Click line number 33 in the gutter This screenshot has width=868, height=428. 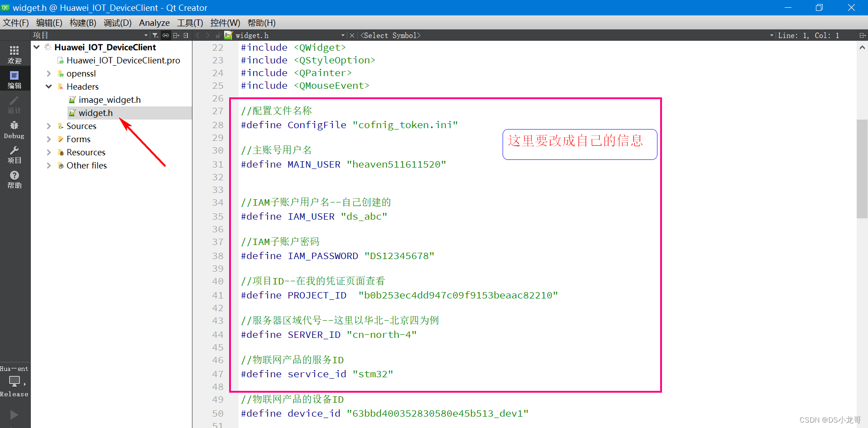pyautogui.click(x=218, y=190)
